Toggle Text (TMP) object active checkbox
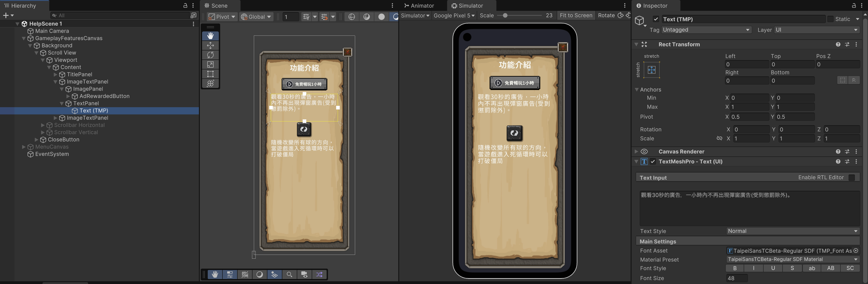 (656, 19)
